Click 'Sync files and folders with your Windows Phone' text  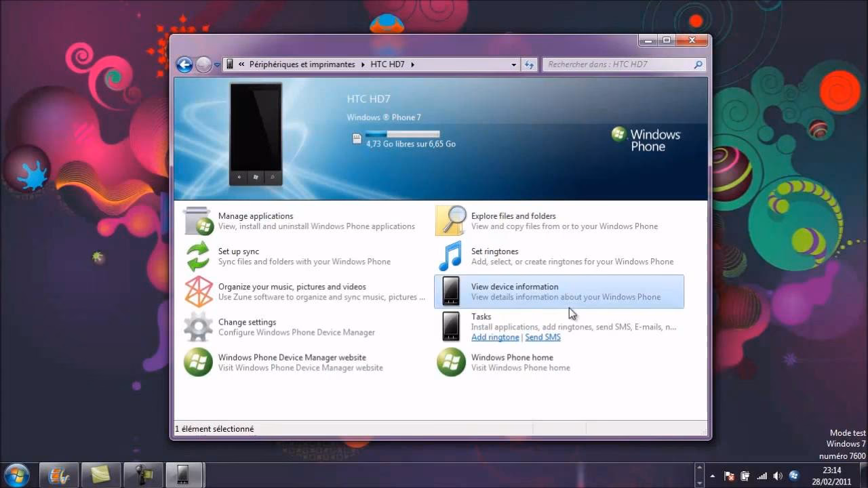(304, 262)
